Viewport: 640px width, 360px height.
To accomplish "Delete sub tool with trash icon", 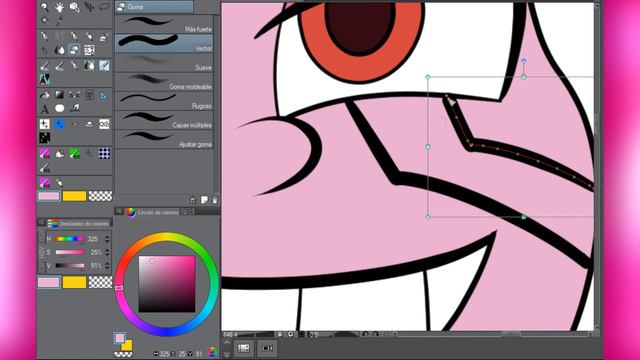I will tap(215, 200).
